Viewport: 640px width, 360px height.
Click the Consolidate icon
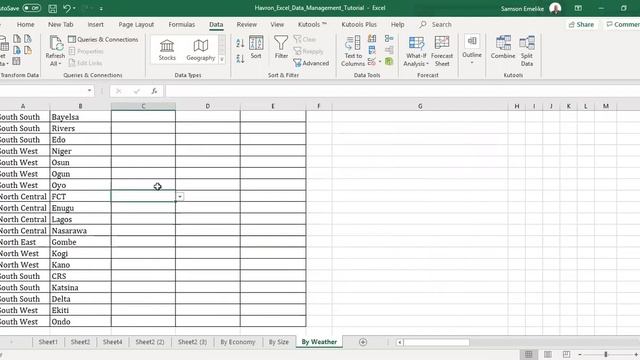tap(389, 38)
